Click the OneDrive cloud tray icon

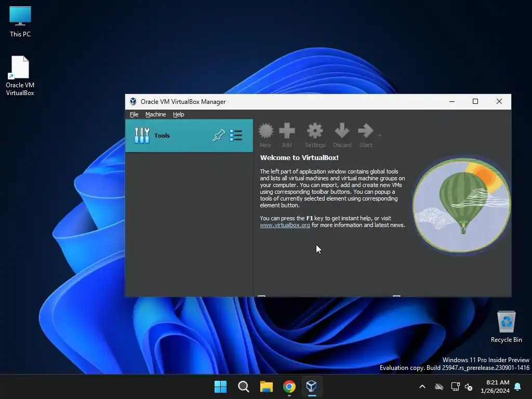[439, 387]
